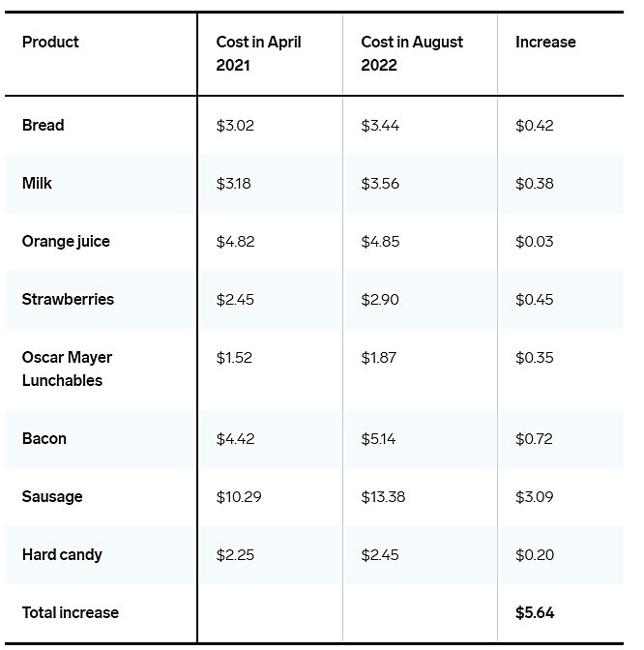Image resolution: width=644 pixels, height=650 pixels.
Task: Click the Orange juice row label
Action: 66,241
